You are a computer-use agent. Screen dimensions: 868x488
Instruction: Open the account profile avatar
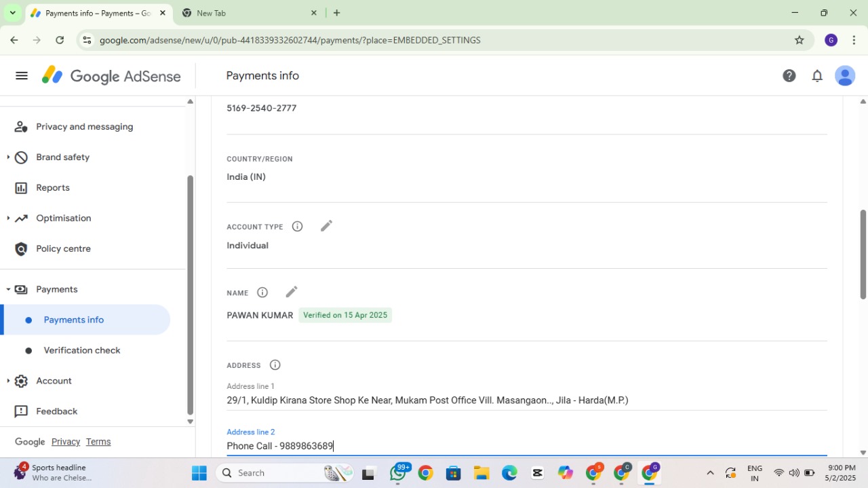tap(845, 76)
